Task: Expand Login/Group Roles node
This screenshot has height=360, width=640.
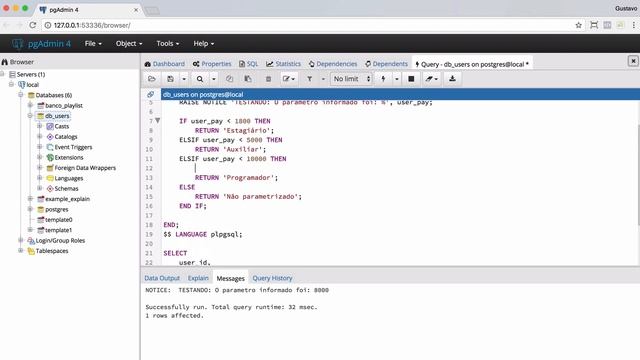Action: pos(21,240)
